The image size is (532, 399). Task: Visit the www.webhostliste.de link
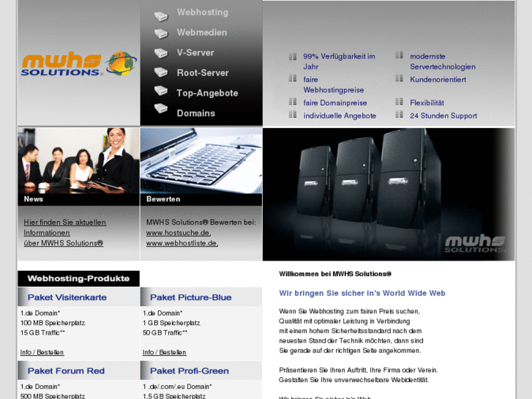coord(182,244)
